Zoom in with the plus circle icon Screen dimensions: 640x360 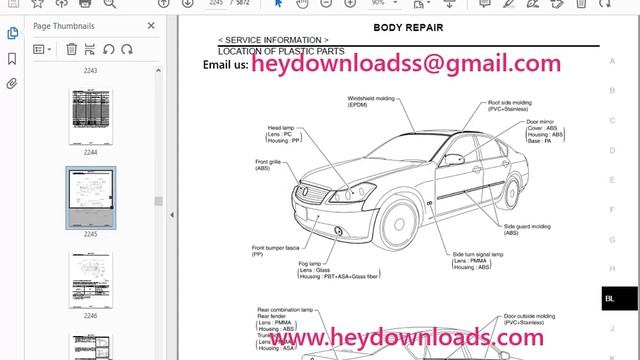pyautogui.click(x=350, y=4)
